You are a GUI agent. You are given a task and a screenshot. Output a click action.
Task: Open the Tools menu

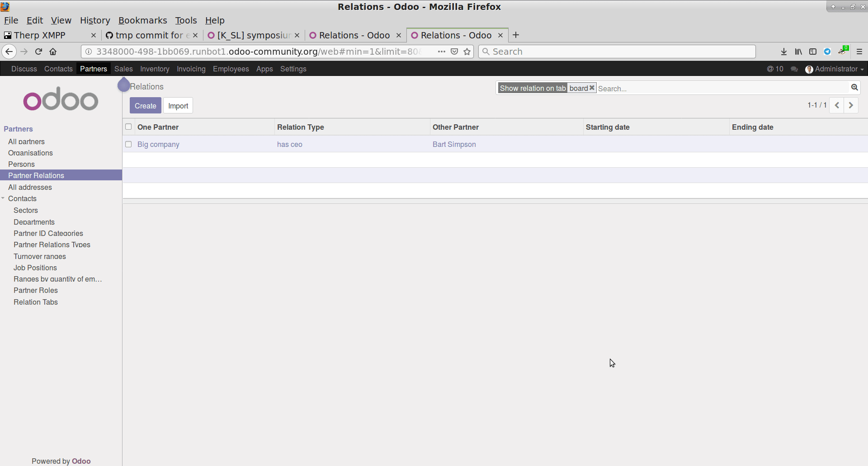[186, 20]
